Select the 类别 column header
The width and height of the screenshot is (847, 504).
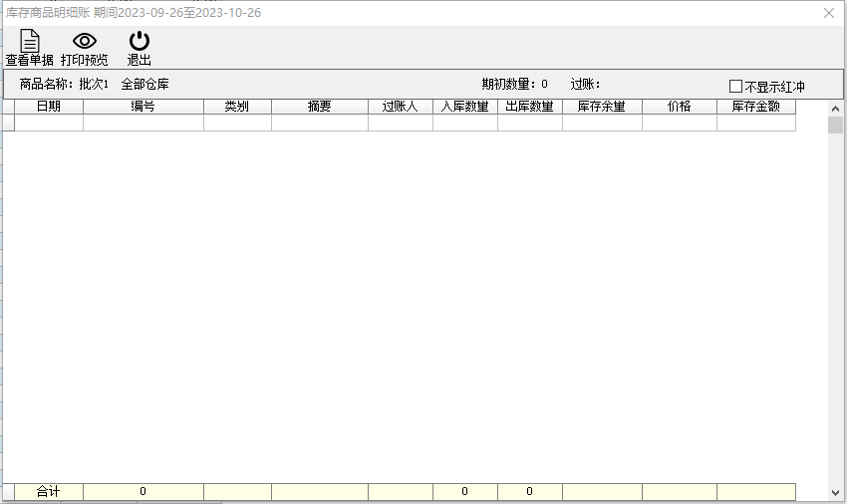[x=237, y=107]
